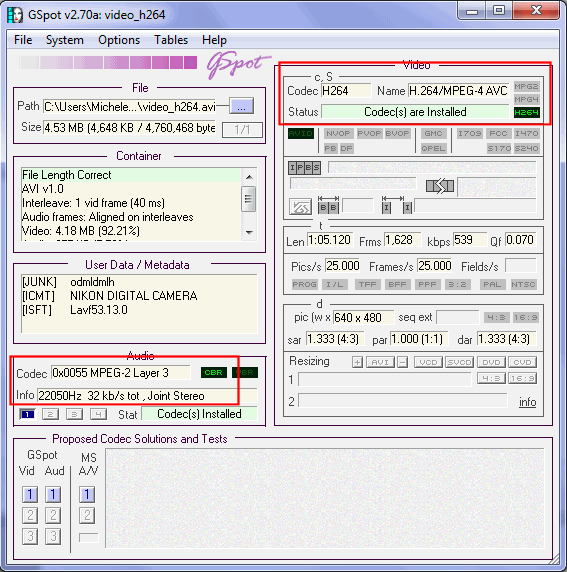
Task: Click the file Size field
Action: coord(130,128)
